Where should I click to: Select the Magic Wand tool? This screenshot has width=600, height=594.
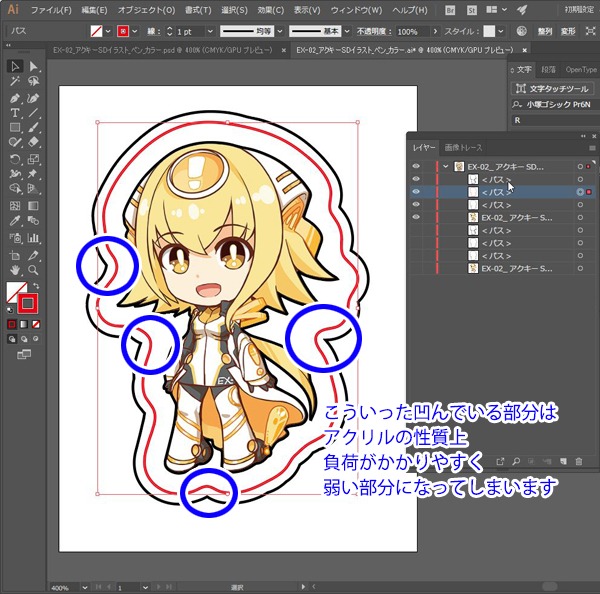[15, 81]
